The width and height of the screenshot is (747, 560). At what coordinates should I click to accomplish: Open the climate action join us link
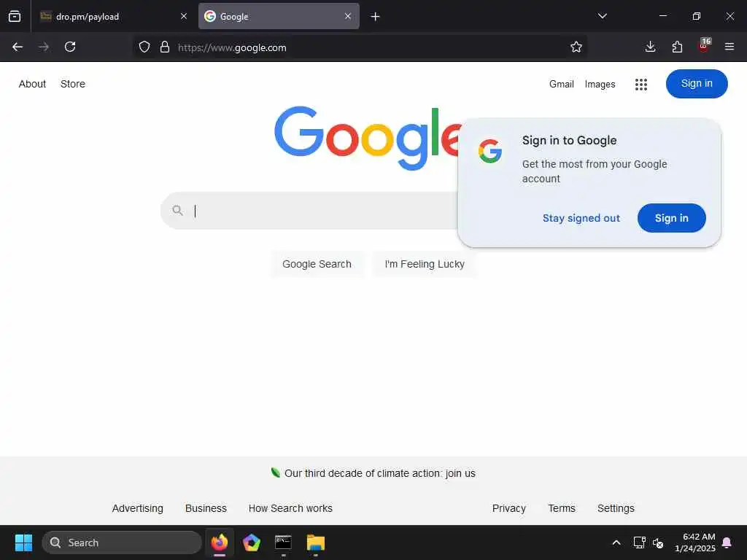click(x=379, y=473)
